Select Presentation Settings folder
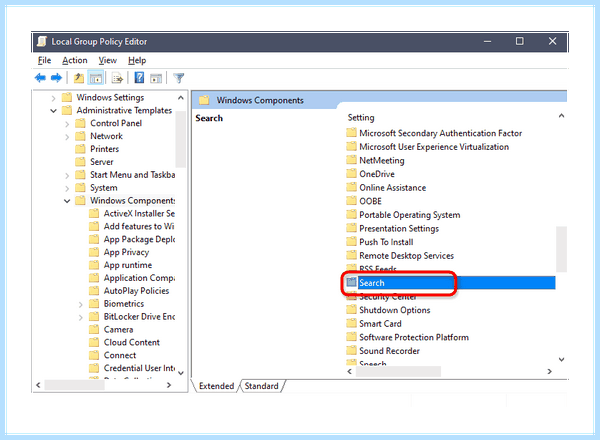 (399, 228)
